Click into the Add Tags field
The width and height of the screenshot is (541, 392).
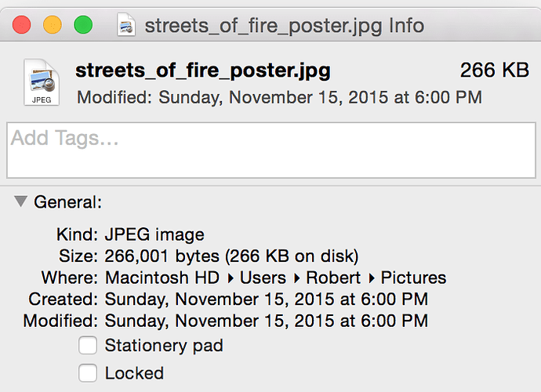coord(271,150)
